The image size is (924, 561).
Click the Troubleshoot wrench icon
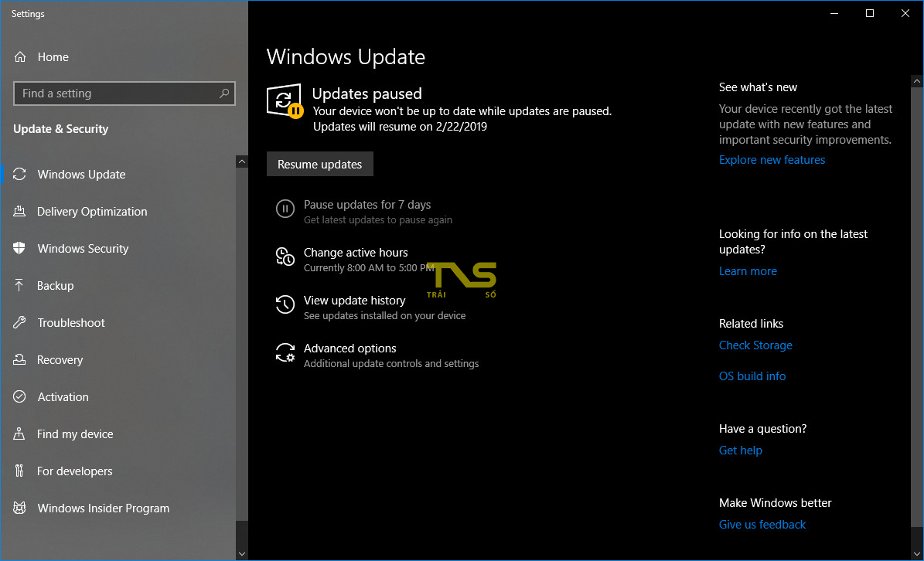pos(19,322)
